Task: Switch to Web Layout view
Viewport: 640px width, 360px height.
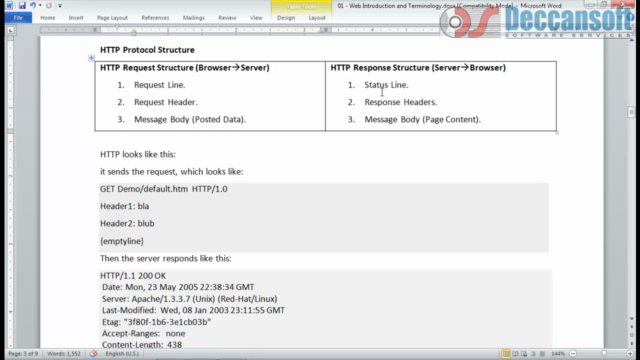Action: 524,353
